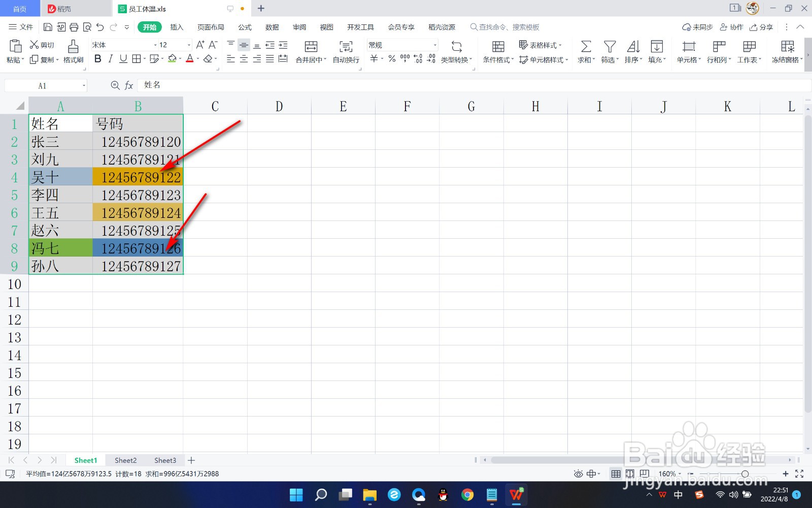812x508 pixels.
Task: Decrease font size with A- icon
Action: coord(213,45)
